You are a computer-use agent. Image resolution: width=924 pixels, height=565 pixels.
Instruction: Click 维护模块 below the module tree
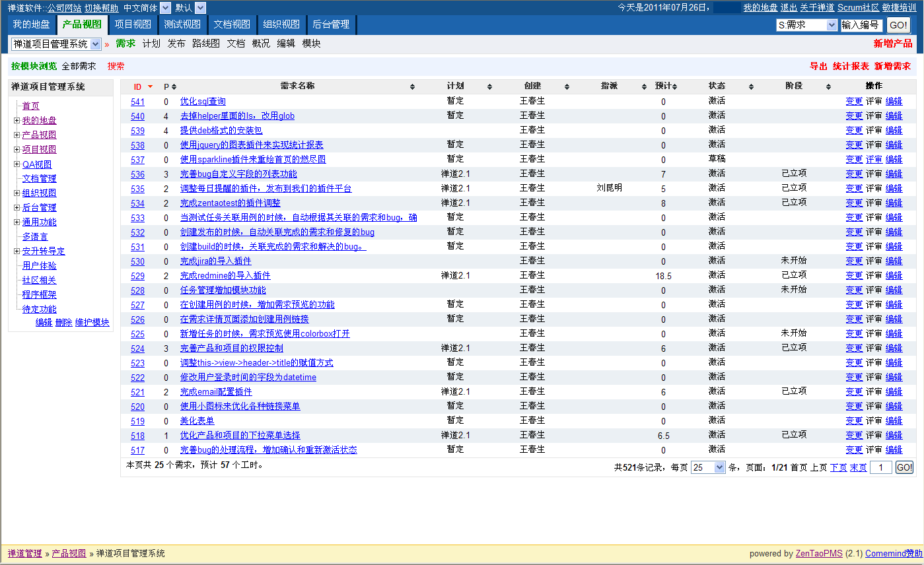(x=92, y=322)
